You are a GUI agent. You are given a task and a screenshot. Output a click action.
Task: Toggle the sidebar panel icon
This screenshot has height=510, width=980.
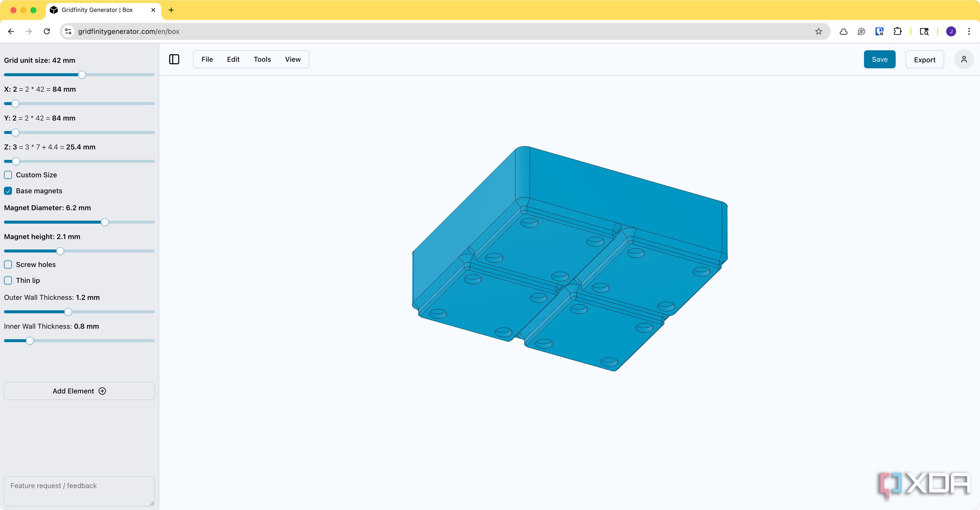[174, 59]
